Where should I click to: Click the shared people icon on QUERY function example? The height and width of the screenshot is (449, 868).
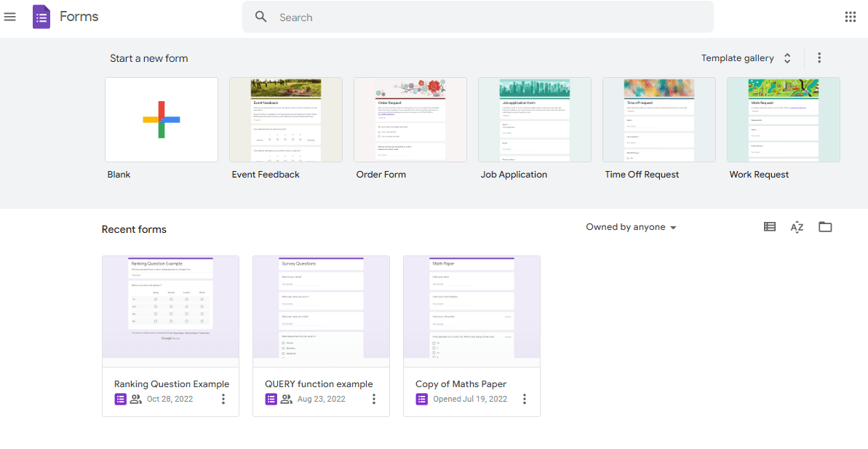(x=286, y=399)
